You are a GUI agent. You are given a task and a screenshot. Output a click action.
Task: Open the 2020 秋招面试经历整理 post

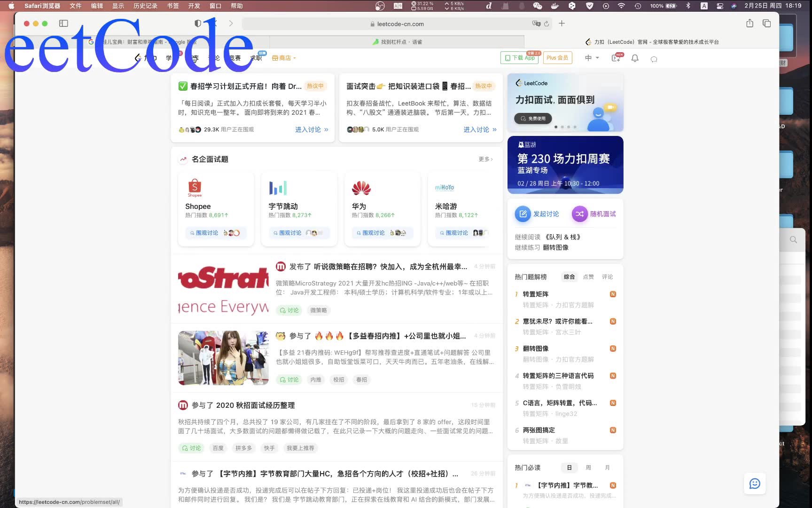pyautogui.click(x=255, y=405)
